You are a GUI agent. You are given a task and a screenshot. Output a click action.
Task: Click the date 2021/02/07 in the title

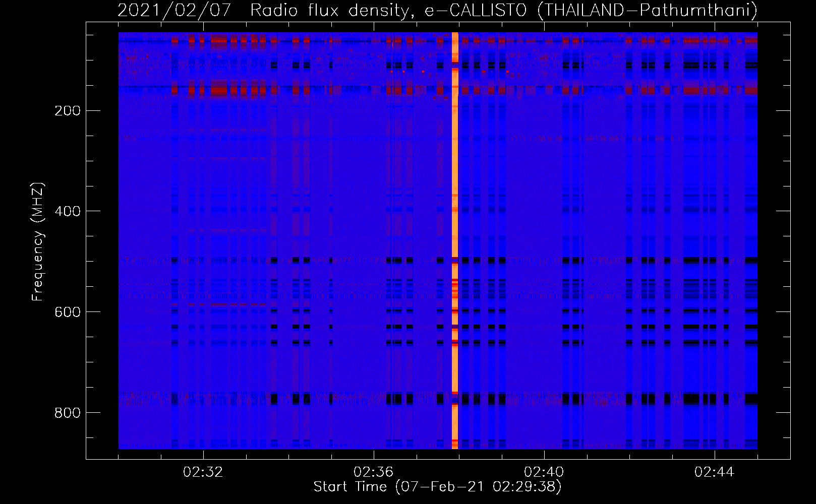(175, 11)
